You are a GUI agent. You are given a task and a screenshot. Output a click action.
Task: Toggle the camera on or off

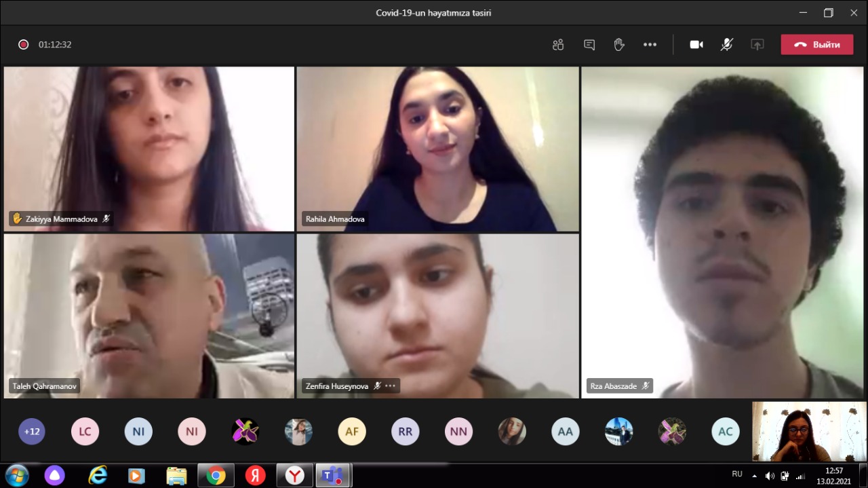(696, 45)
